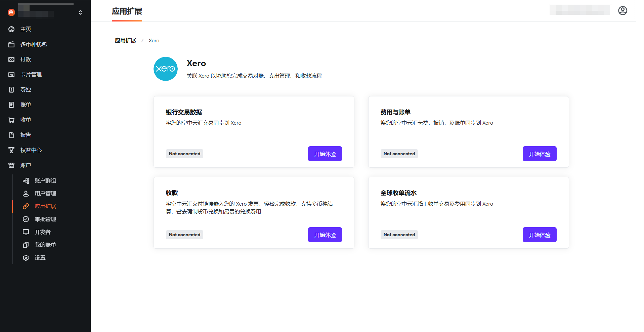Viewport: 644px width, 332px height.
Task: Click 开始体验 for 全球收单流水
Action: (x=539, y=235)
